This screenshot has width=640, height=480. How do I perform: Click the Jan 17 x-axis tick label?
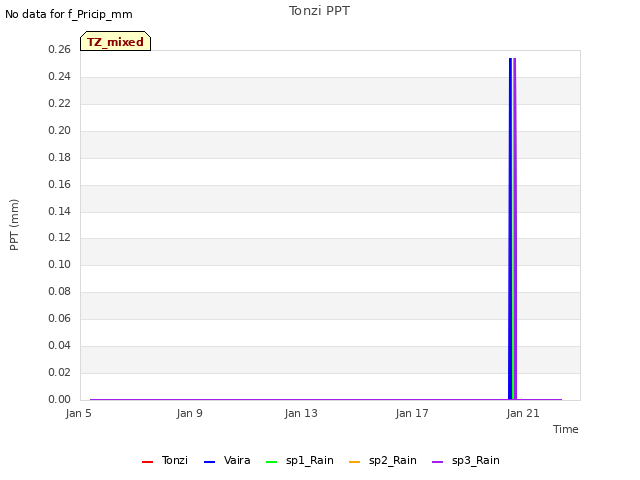pyautogui.click(x=412, y=413)
